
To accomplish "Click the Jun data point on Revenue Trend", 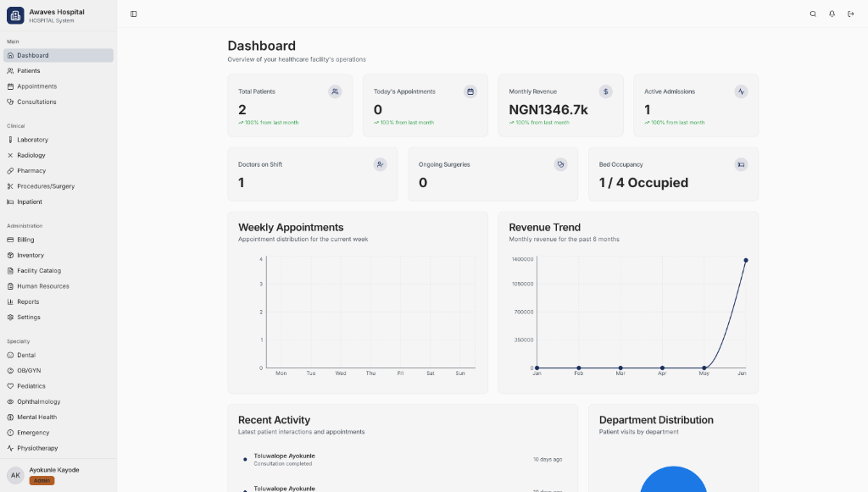I will [746, 260].
